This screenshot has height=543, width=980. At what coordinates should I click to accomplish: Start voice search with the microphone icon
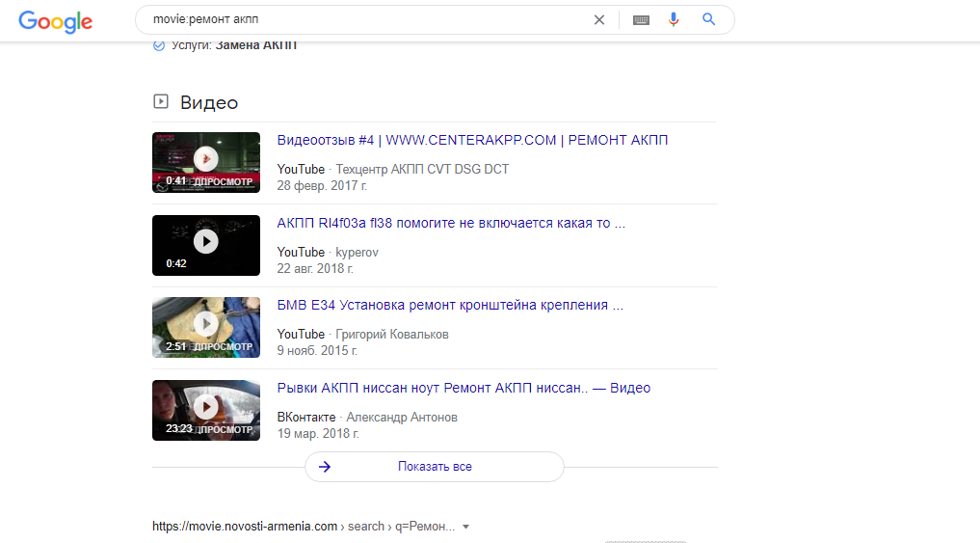(674, 19)
